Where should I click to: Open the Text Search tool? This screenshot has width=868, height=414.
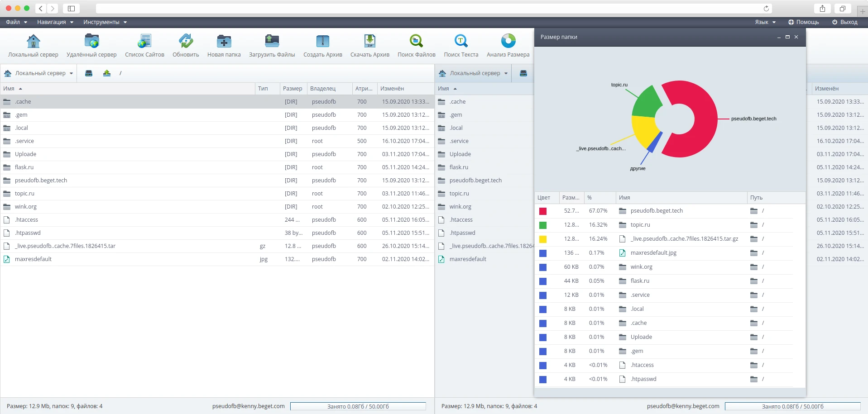point(461,41)
